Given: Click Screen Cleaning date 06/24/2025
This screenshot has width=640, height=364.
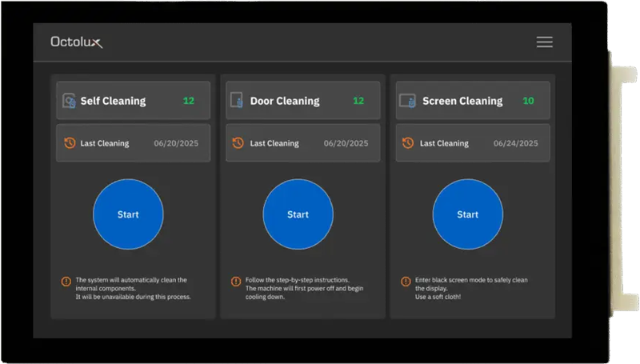Looking at the screenshot, I should 515,144.
